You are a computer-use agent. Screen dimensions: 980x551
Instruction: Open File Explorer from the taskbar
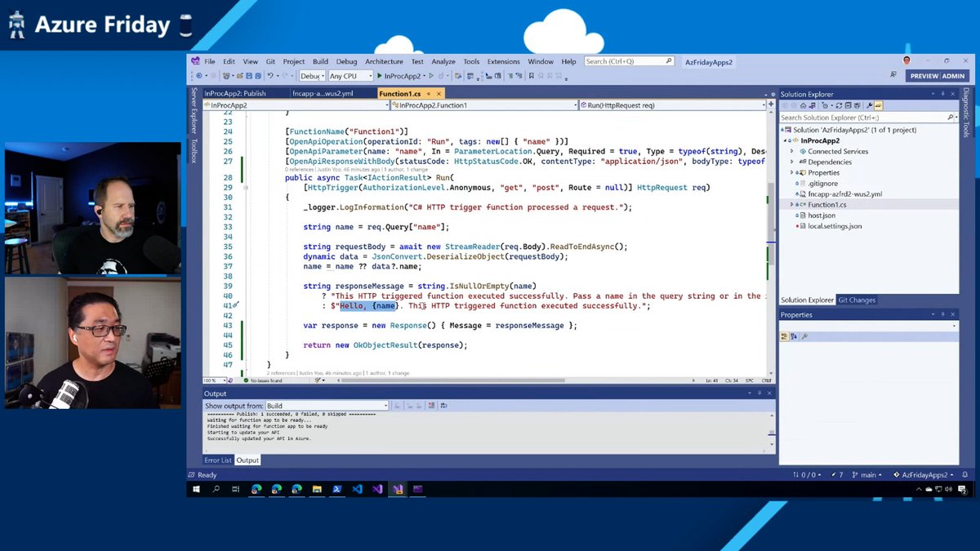[317, 489]
